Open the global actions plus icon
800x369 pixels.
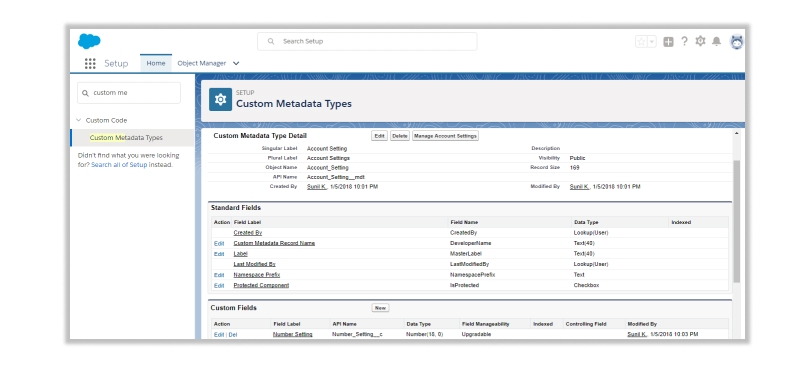tap(668, 42)
